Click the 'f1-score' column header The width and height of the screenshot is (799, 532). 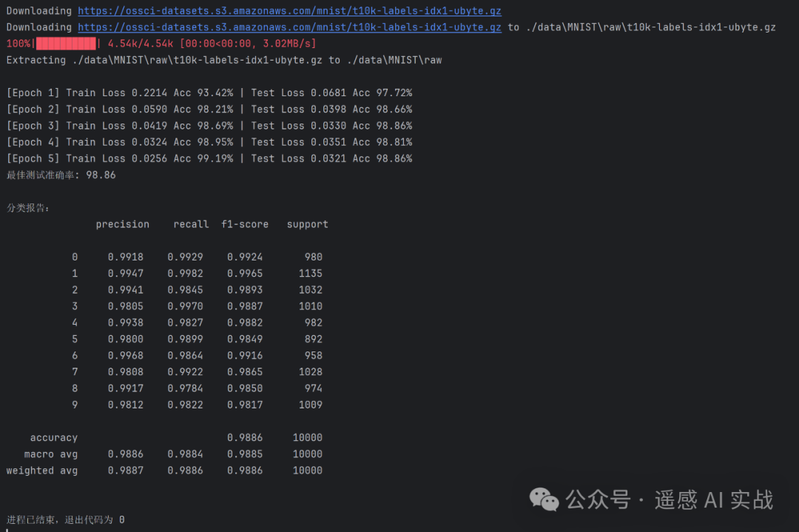245,224
